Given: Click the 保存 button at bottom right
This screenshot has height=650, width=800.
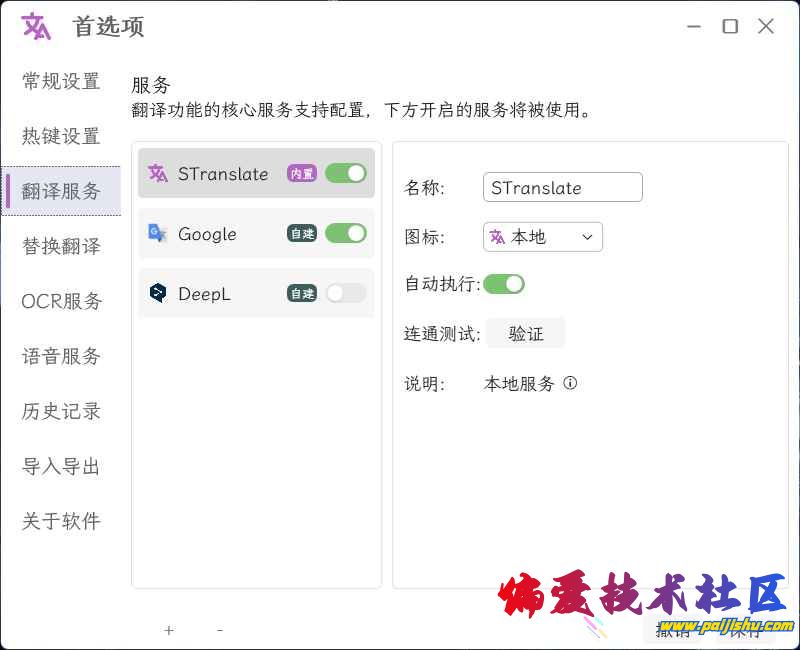Looking at the screenshot, I should coord(740,629).
